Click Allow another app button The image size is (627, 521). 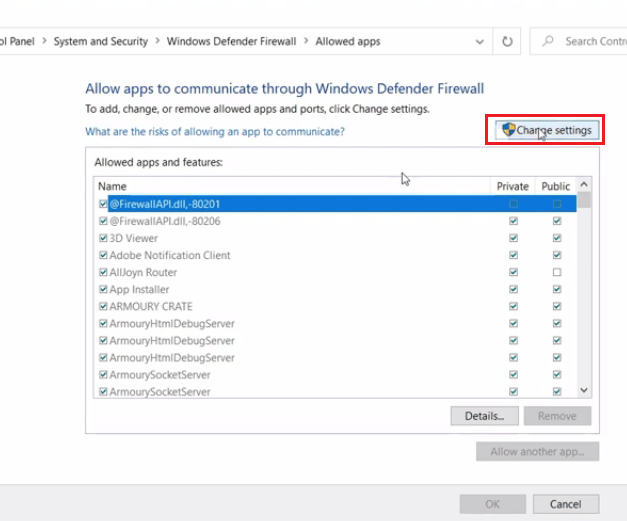pyautogui.click(x=537, y=451)
